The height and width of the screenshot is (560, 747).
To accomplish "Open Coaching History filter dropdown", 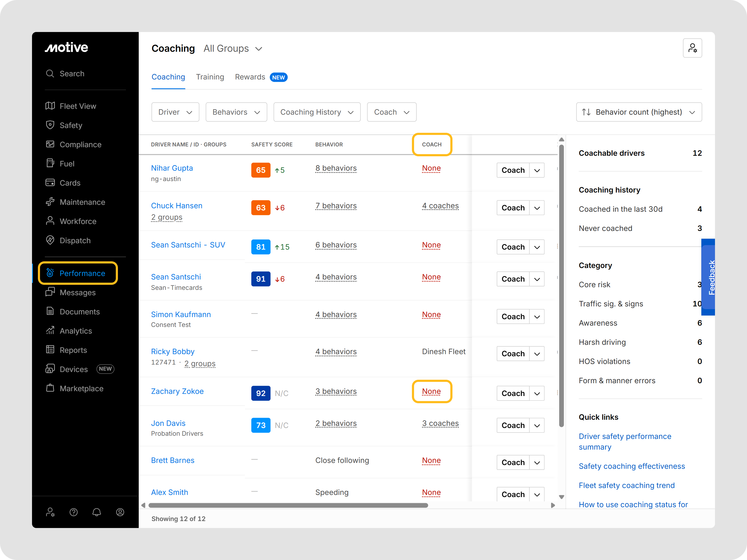I will [317, 112].
